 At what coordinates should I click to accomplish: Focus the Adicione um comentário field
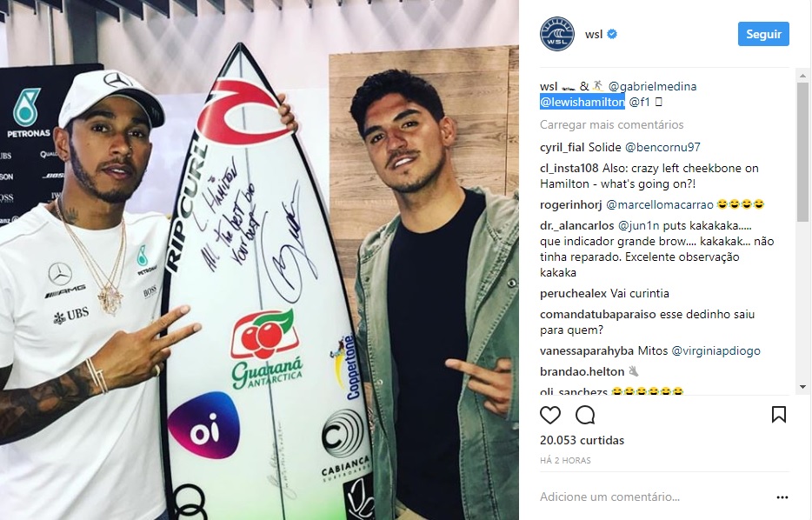[654, 497]
